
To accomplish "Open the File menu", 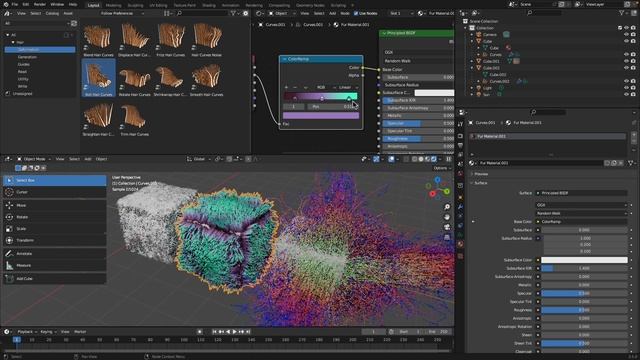I will (x=15, y=4).
